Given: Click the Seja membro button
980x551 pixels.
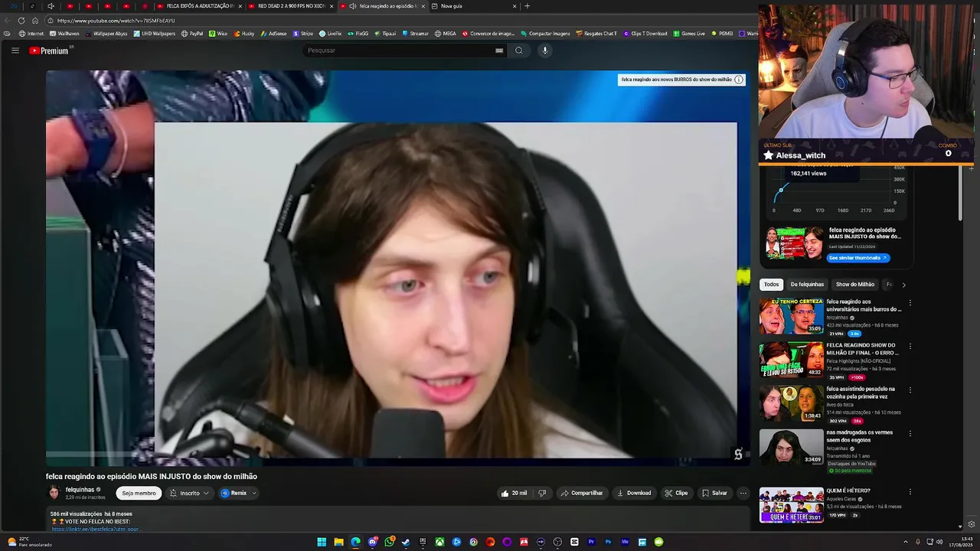Looking at the screenshot, I should pos(139,493).
